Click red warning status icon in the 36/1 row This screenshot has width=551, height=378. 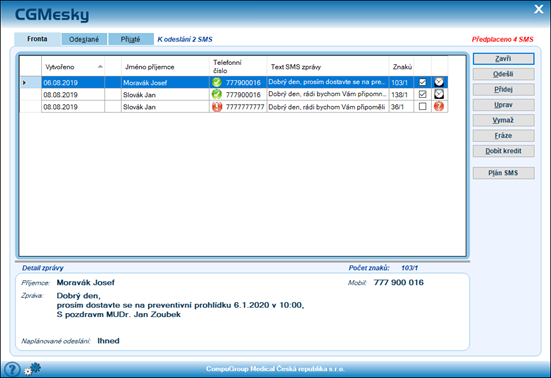pos(439,106)
